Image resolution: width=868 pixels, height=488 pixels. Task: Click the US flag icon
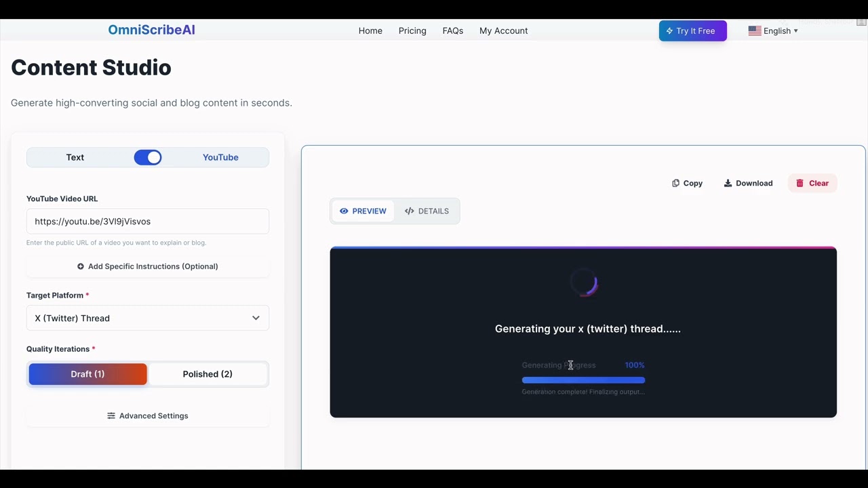click(x=755, y=30)
